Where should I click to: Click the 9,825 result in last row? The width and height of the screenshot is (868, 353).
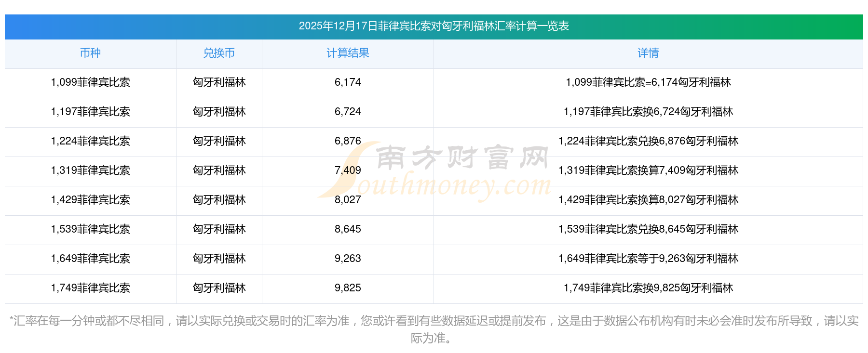(x=348, y=288)
